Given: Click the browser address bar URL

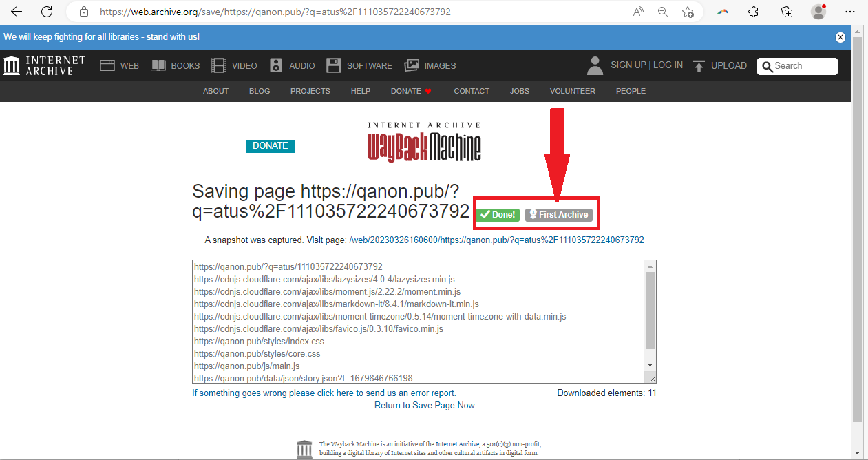Looking at the screenshot, I should click(x=275, y=12).
